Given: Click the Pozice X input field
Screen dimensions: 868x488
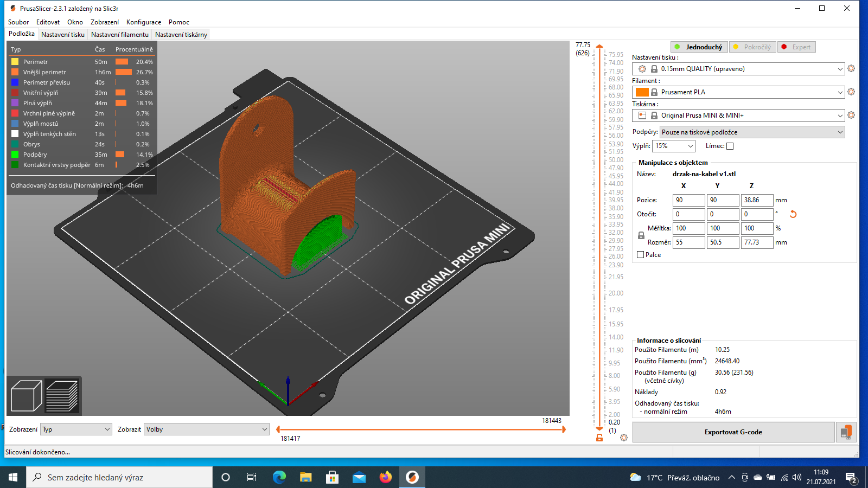Looking at the screenshot, I should click(x=689, y=200).
